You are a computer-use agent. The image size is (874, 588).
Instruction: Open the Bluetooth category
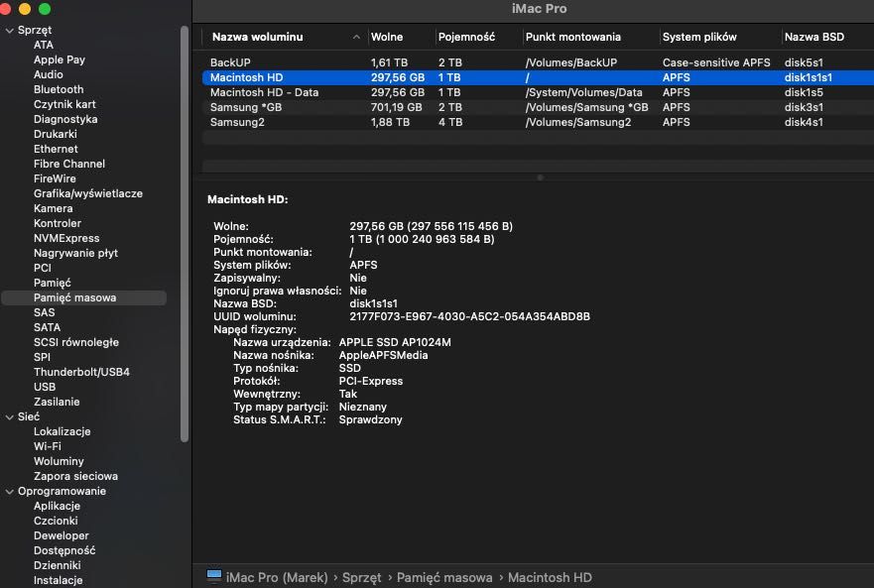pyautogui.click(x=59, y=89)
